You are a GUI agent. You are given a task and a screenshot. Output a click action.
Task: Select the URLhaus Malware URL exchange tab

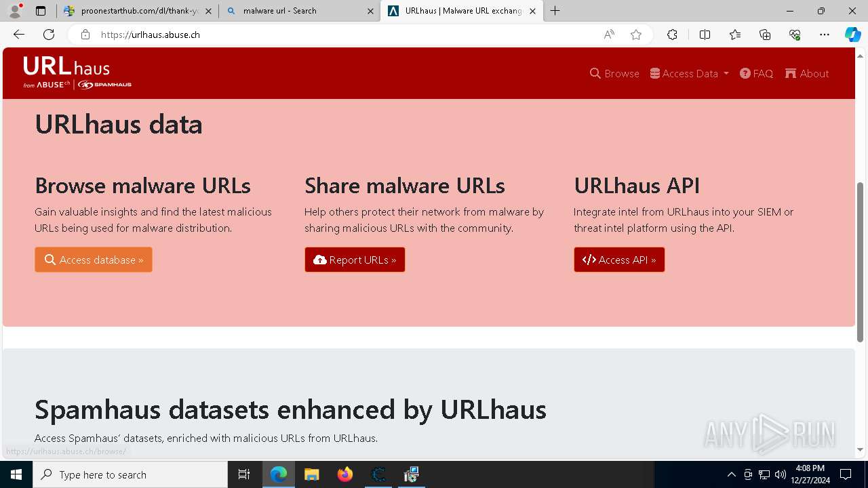coord(462,11)
